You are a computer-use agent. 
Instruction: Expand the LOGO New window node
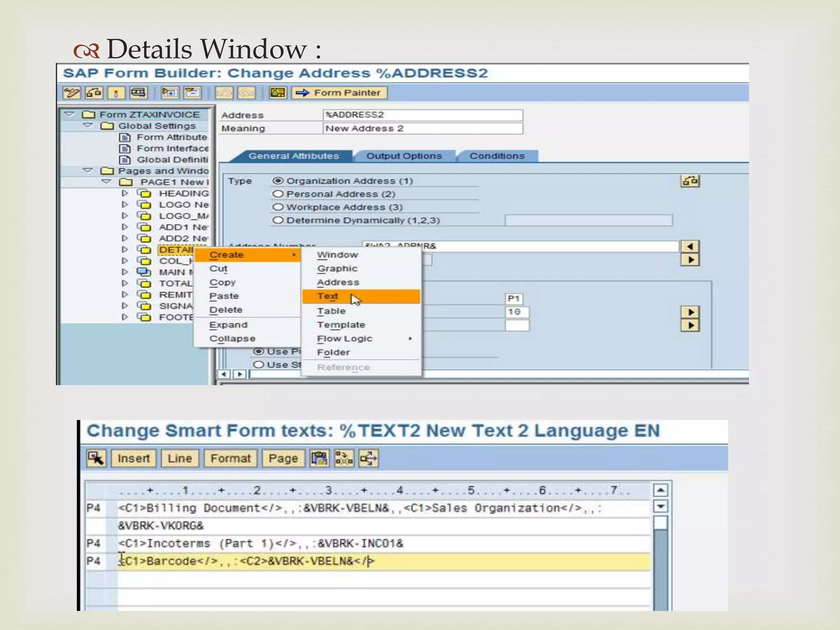point(125,204)
